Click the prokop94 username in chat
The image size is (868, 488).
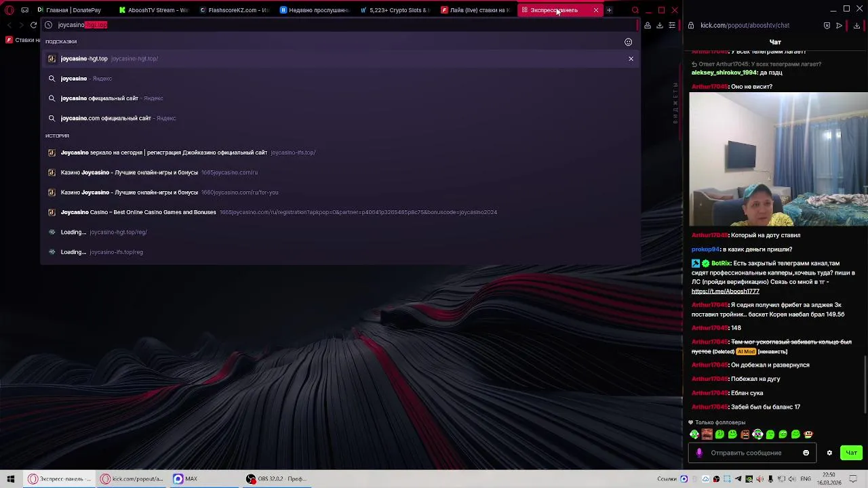(x=705, y=249)
